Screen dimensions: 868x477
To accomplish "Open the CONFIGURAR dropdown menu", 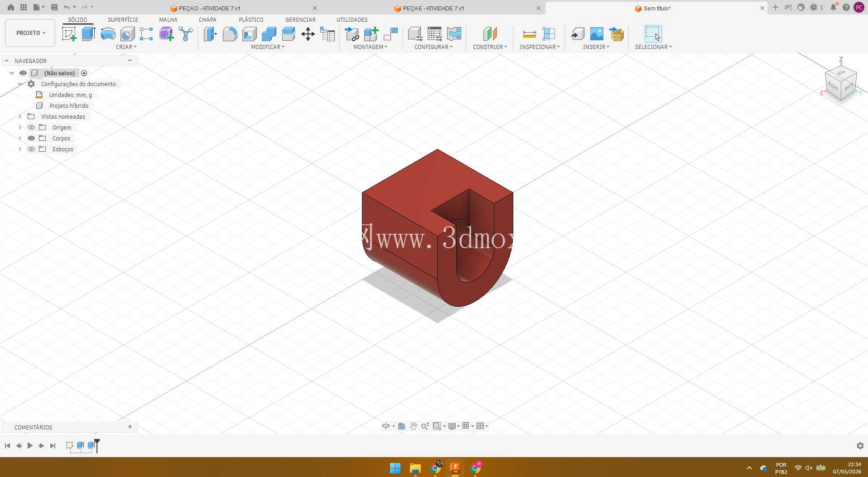I will [433, 47].
